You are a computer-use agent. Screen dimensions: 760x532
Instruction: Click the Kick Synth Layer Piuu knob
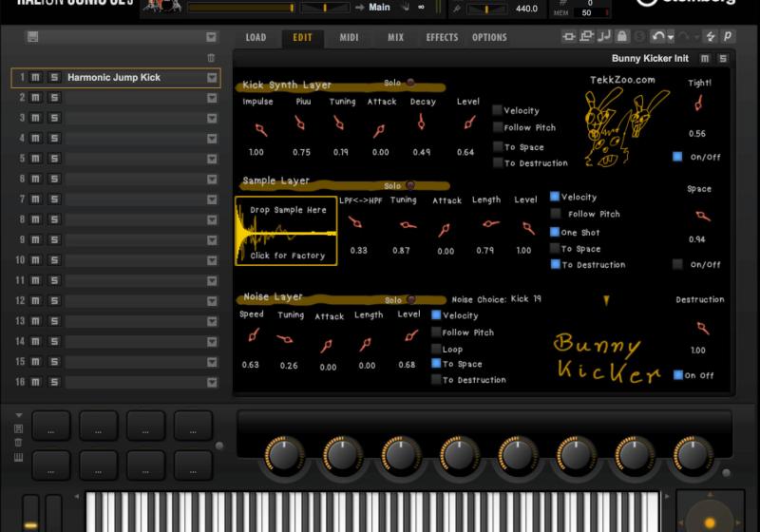(299, 123)
